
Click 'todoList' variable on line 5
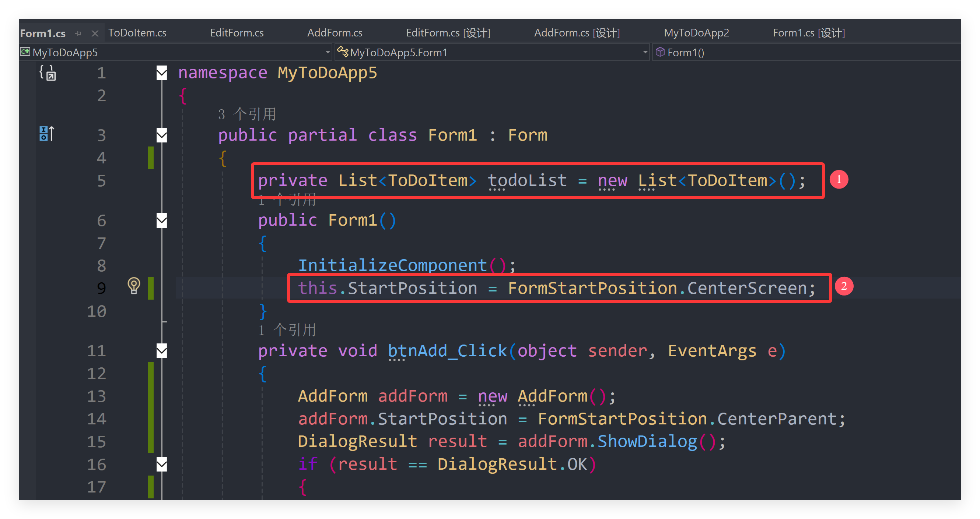tap(527, 180)
